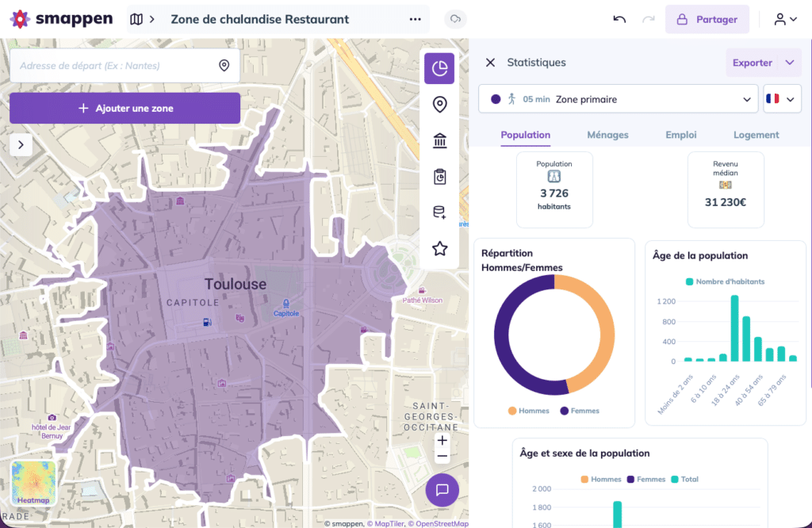This screenshot has height=528, width=812.
Task: Toggle Nombre d'habitants legend item
Action: click(x=725, y=281)
